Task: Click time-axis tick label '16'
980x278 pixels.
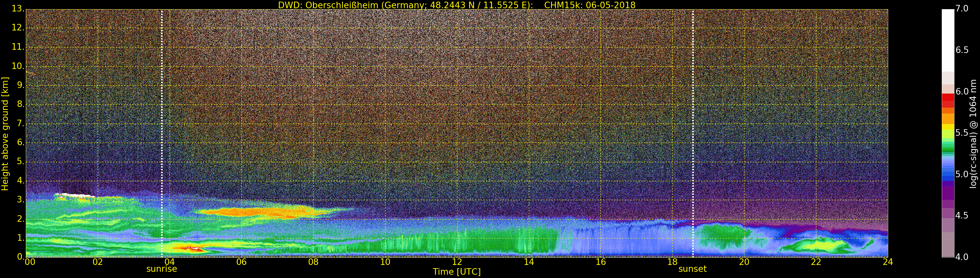Action: [x=601, y=262]
